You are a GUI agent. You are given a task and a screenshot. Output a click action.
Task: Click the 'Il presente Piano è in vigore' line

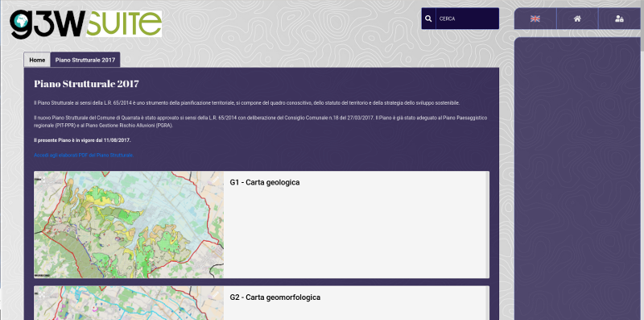tap(82, 140)
